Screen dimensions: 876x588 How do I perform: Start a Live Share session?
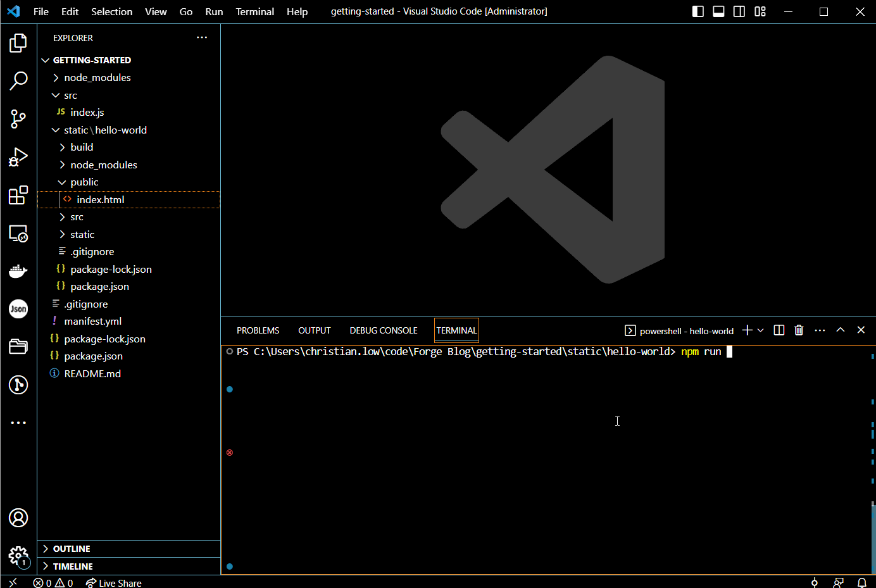click(113, 582)
